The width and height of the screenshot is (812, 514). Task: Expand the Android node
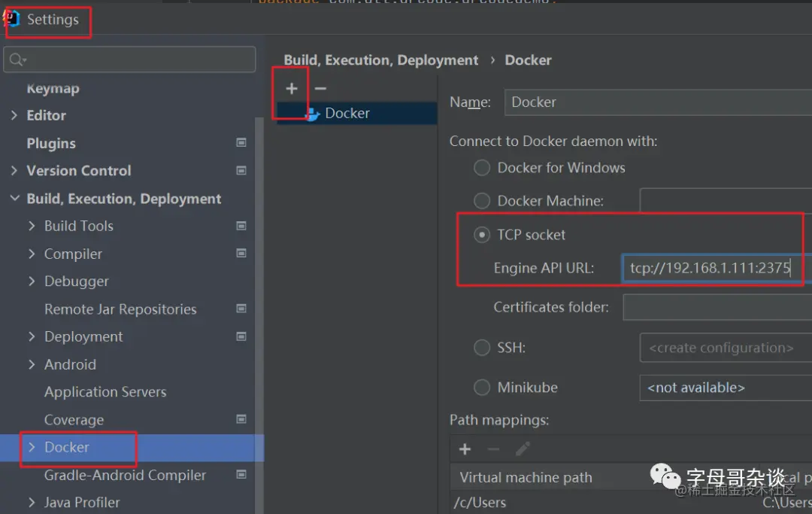coord(32,365)
